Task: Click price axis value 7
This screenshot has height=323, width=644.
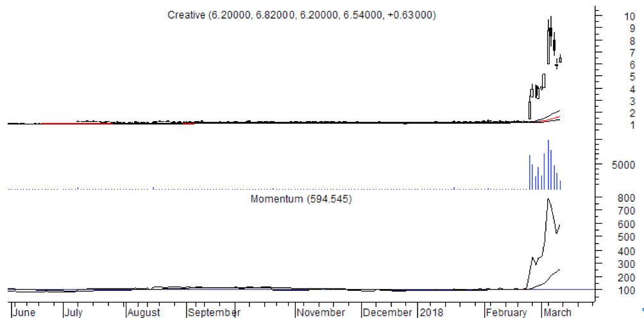Action: 633,53
